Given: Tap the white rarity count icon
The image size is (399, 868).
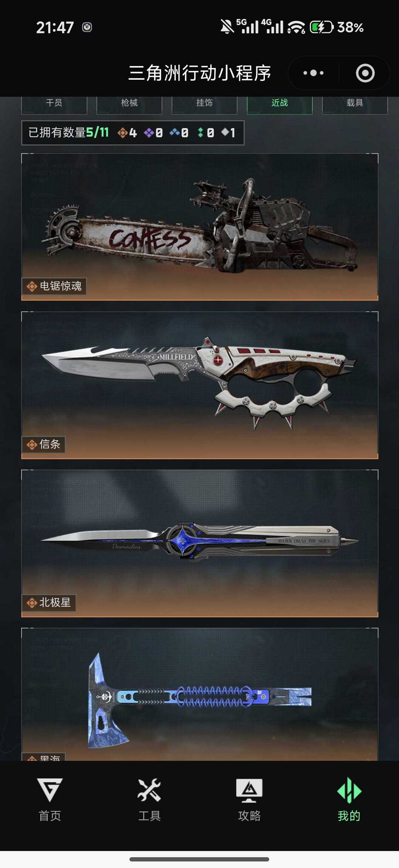Looking at the screenshot, I should pyautogui.click(x=225, y=132).
